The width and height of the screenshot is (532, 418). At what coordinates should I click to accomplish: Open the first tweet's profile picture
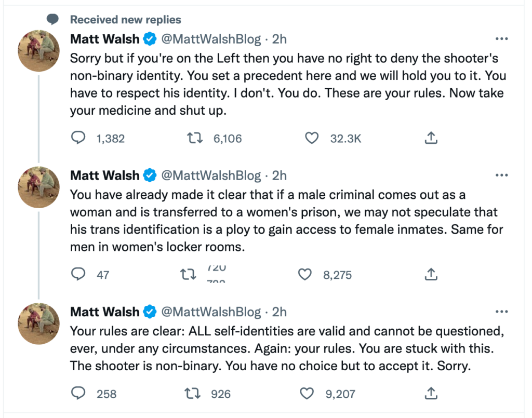pos(38,51)
